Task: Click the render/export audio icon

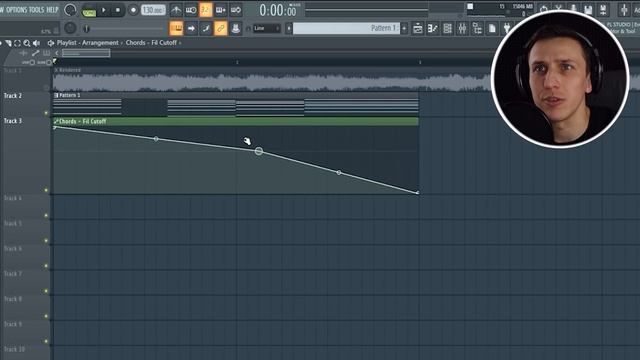Action: coord(603,10)
